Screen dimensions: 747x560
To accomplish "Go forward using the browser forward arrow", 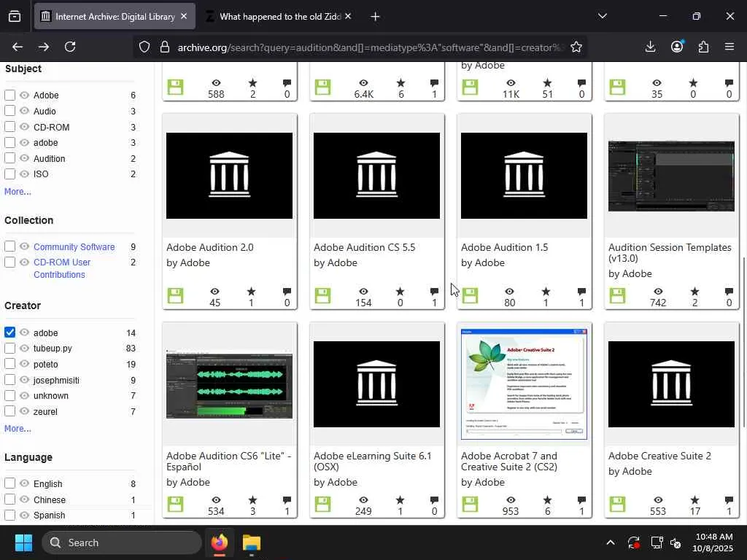I will (43, 47).
